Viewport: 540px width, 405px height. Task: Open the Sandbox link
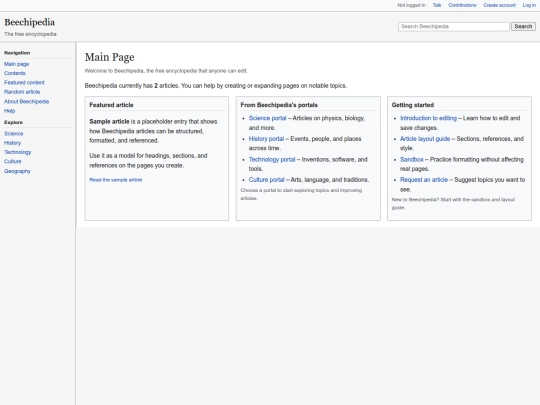point(412,159)
